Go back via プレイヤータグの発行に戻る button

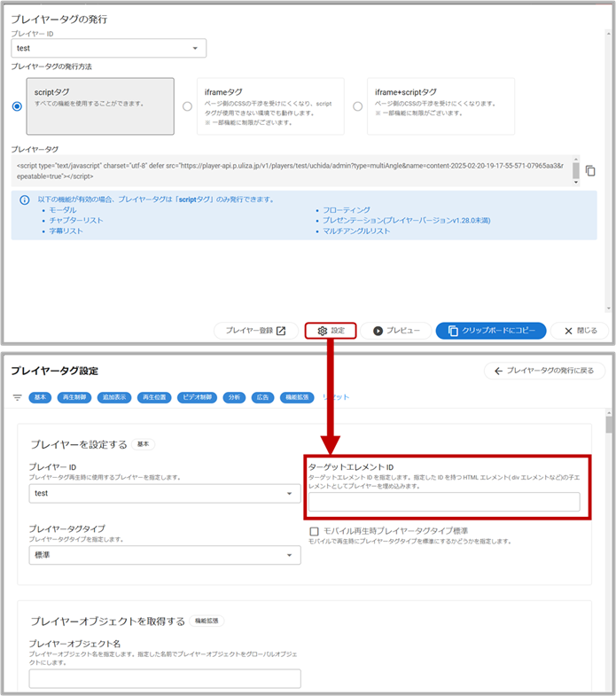click(x=544, y=371)
